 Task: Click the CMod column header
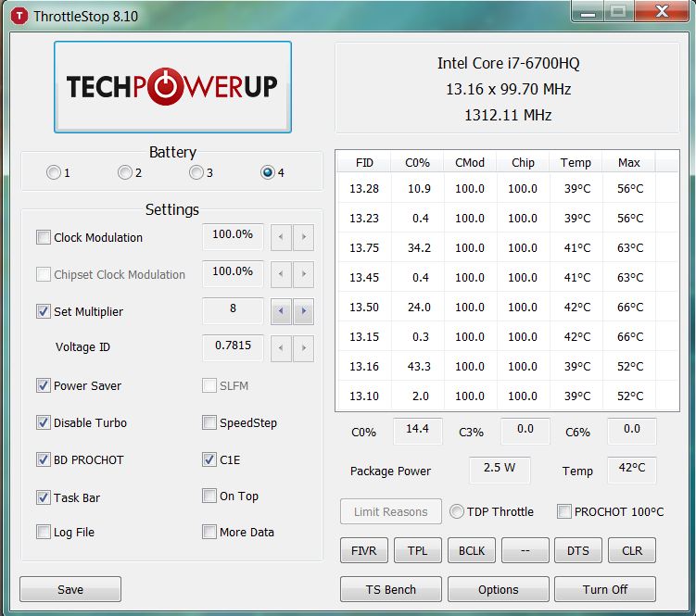tap(470, 162)
